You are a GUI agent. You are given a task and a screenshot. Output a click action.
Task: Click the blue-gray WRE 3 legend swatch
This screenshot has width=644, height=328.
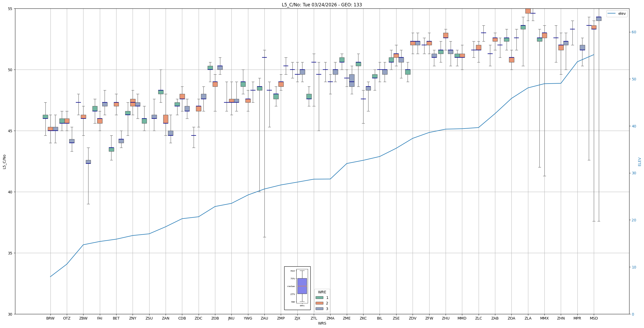click(319, 309)
